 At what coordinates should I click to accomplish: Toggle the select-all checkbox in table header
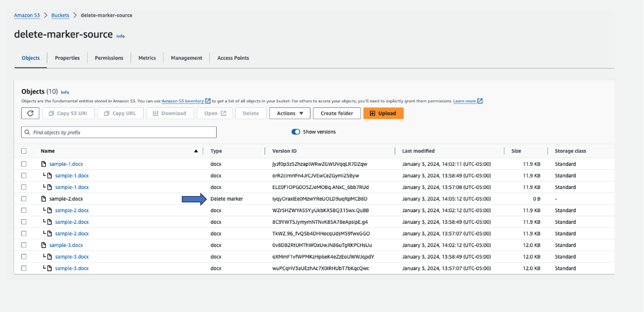click(24, 151)
